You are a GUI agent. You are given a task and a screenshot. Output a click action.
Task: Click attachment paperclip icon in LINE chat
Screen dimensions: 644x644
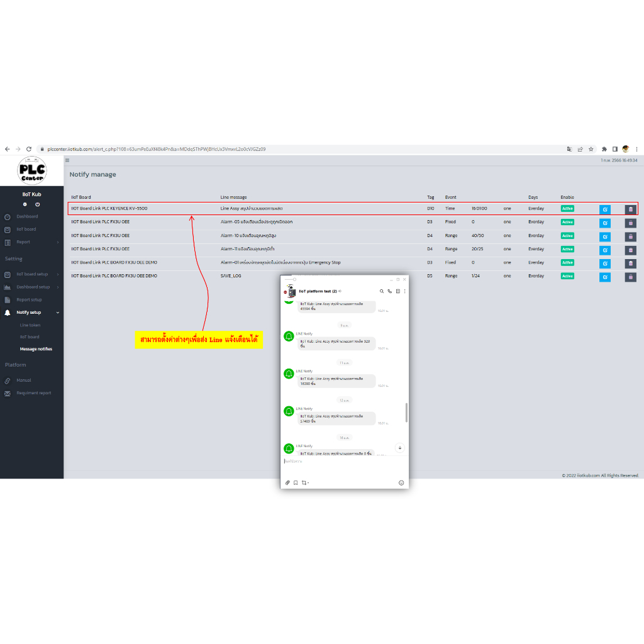287,482
